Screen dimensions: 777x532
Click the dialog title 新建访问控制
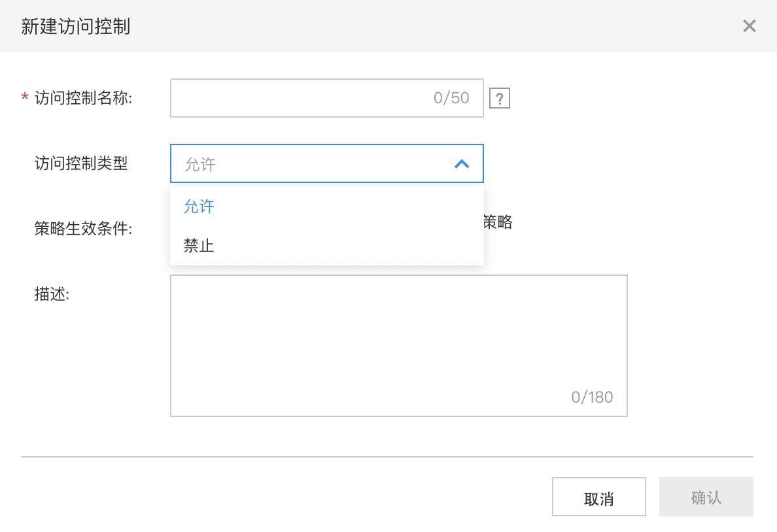tap(75, 26)
